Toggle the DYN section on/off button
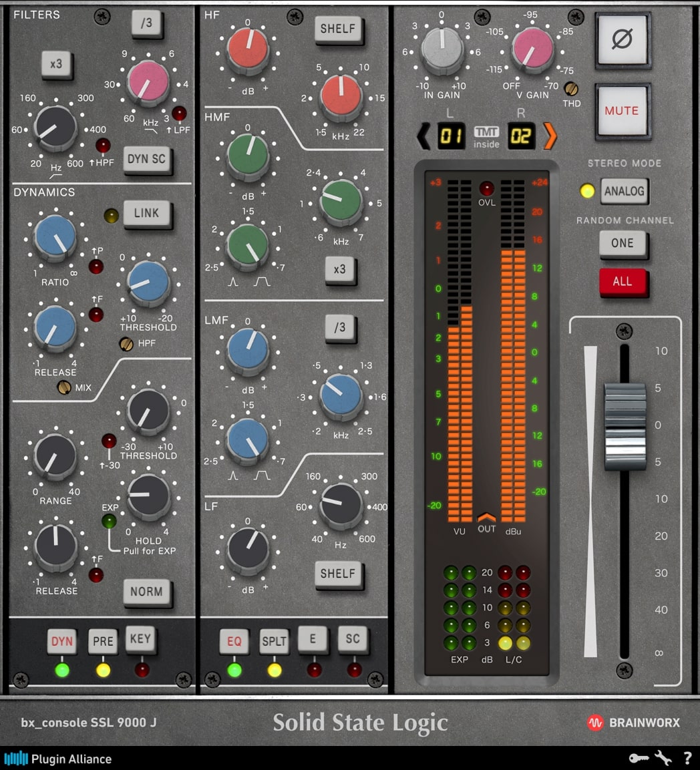Image resolution: width=700 pixels, height=770 pixels. [62, 641]
